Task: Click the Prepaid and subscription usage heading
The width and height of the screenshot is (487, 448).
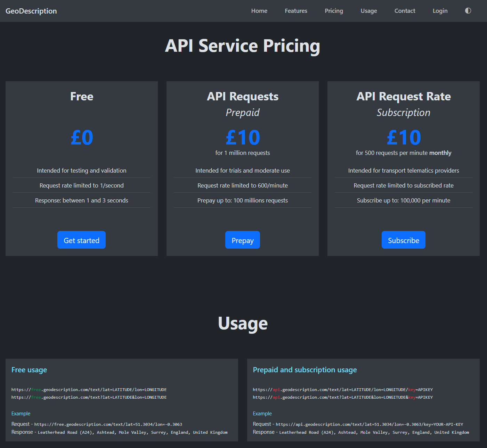Action: tap(305, 370)
